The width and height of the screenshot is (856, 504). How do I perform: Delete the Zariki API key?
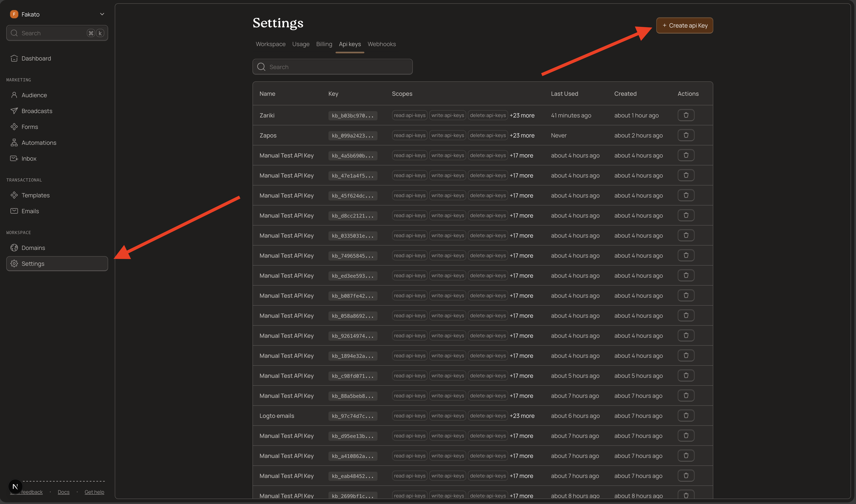tap(686, 115)
